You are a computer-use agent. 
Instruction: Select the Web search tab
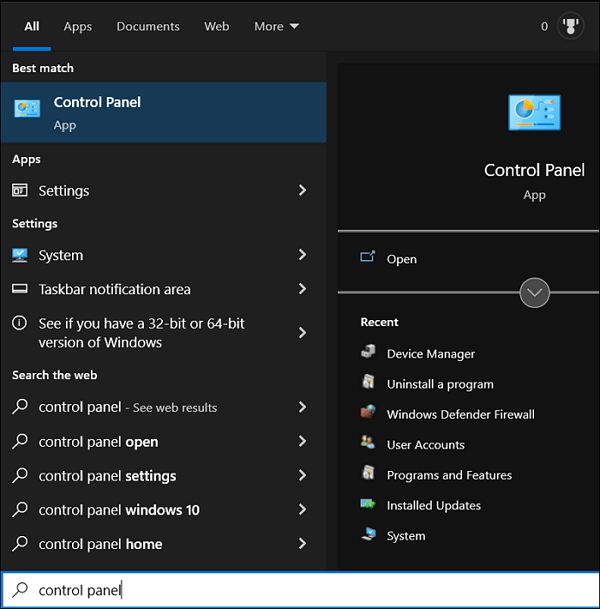pos(217,27)
